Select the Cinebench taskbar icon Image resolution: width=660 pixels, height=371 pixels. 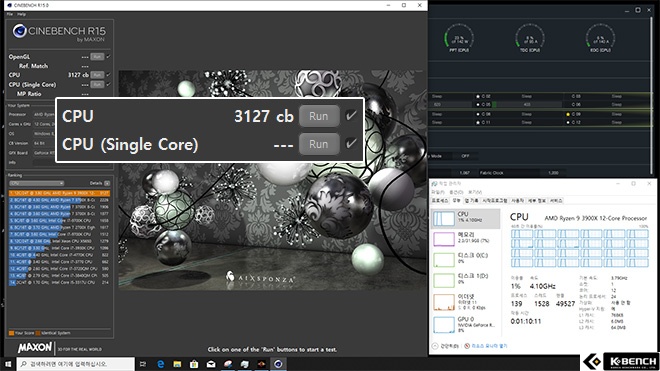tap(278, 364)
